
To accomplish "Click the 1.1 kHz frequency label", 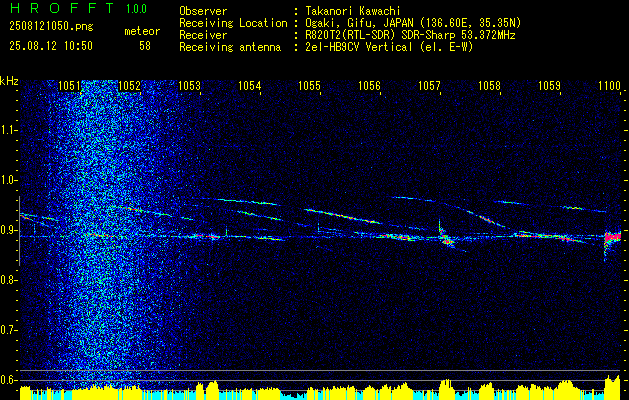I will [x=7, y=130].
